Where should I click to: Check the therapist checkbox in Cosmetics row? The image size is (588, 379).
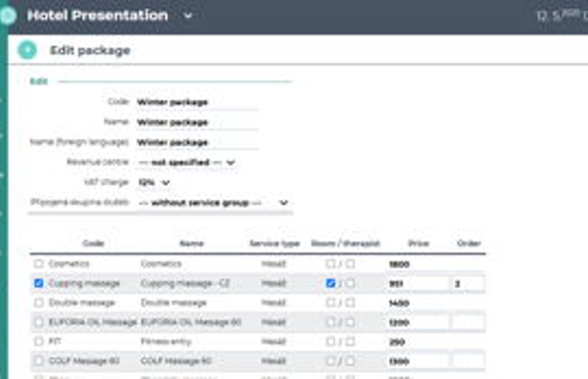tap(350, 264)
